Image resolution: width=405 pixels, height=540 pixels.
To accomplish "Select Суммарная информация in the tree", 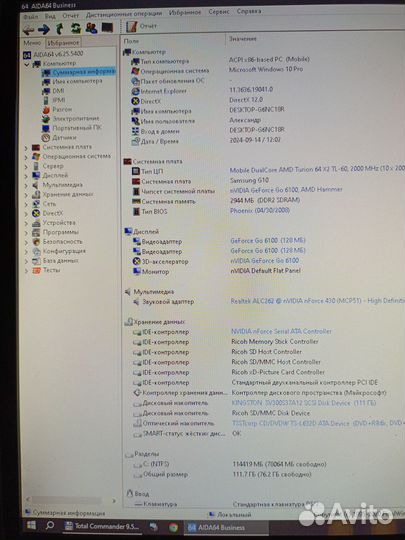I will pyautogui.click(x=79, y=72).
